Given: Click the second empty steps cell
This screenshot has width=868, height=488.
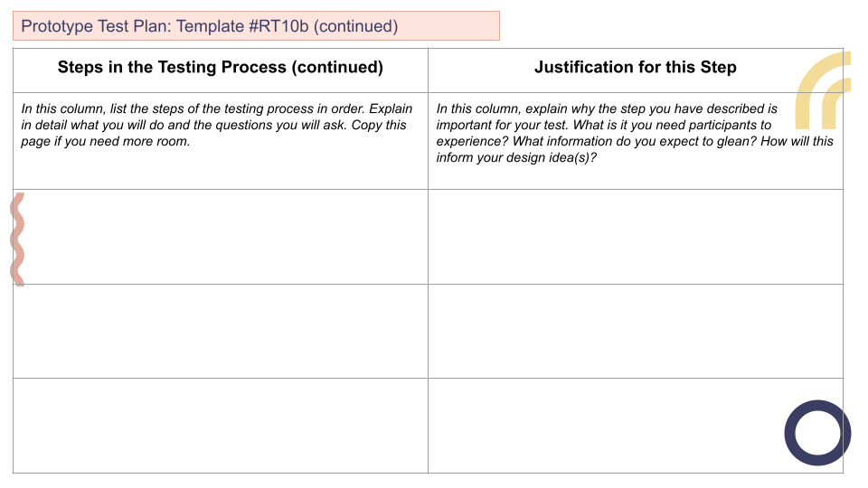Looking at the screenshot, I should click(221, 332).
